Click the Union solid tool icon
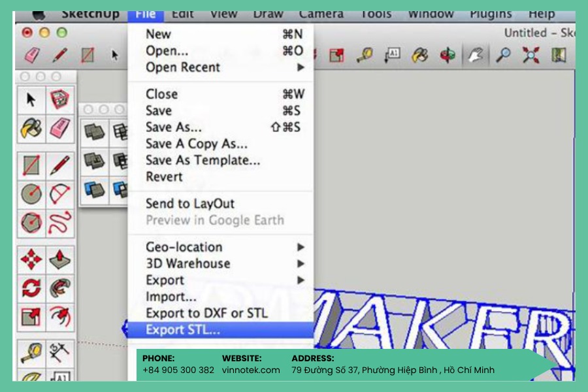The width and height of the screenshot is (588, 392). tap(94, 161)
